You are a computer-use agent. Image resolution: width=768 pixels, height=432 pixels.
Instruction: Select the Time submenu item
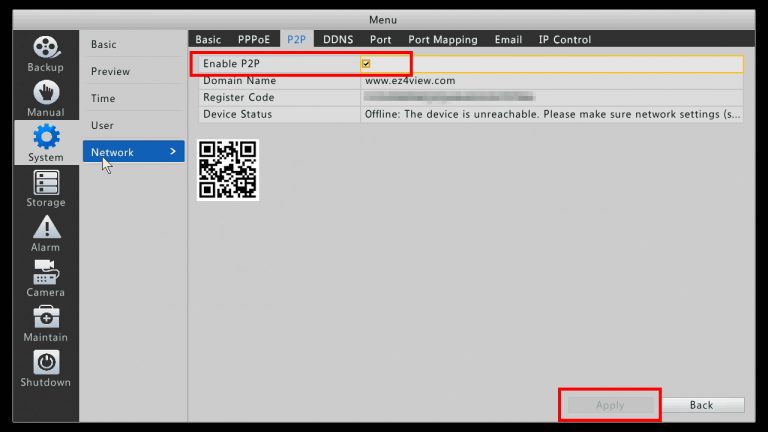pyautogui.click(x=103, y=98)
